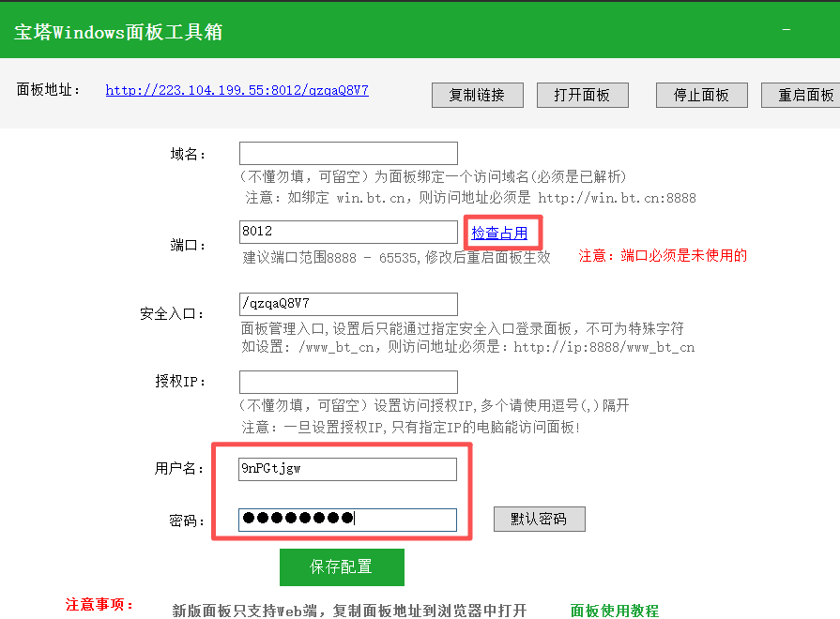
Task: Click the hint 面板管理入口,设置后只能通过指定安全入口登录面板
Action: (x=405, y=328)
